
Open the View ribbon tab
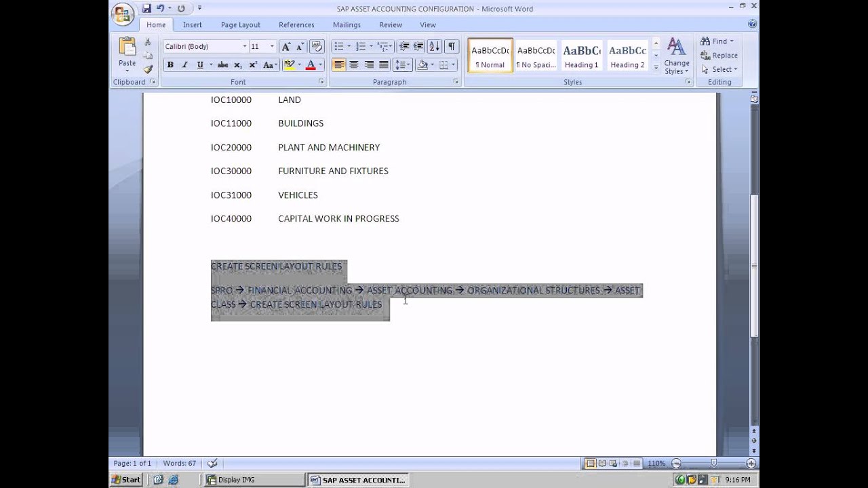[428, 24]
